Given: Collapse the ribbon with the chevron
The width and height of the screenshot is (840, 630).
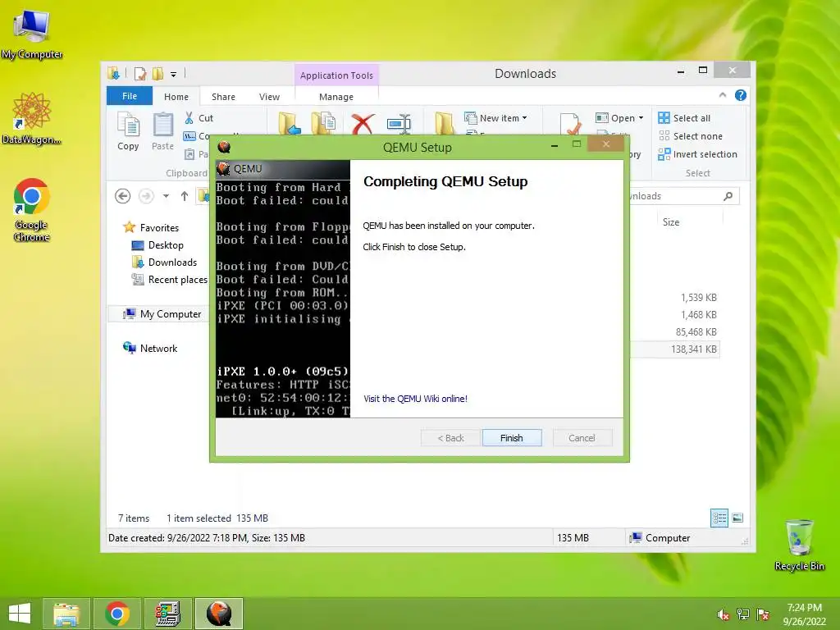Looking at the screenshot, I should coord(723,95).
